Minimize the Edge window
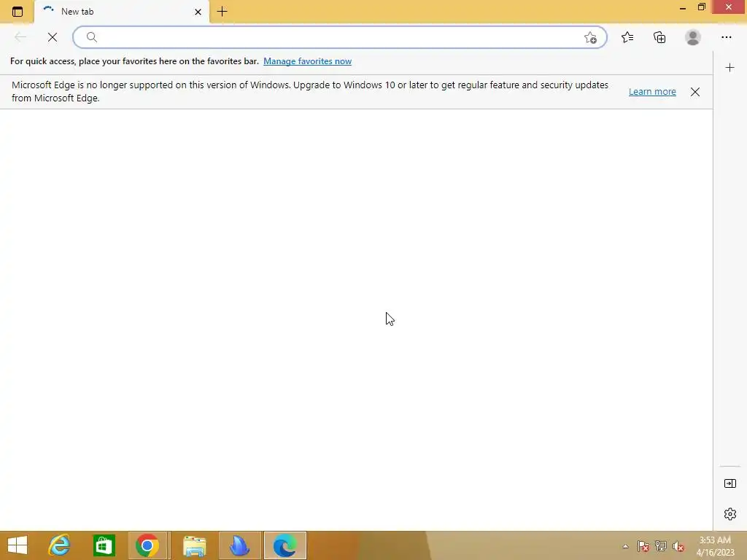 (683, 7)
